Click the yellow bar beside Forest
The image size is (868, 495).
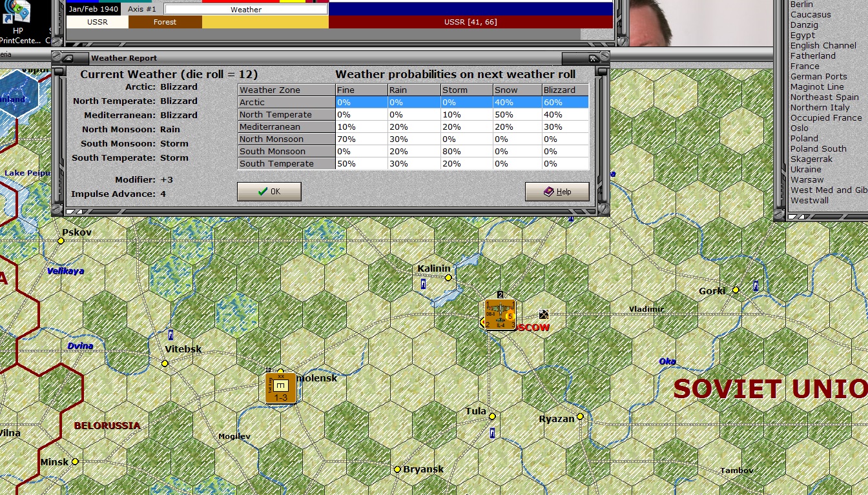[x=265, y=22]
